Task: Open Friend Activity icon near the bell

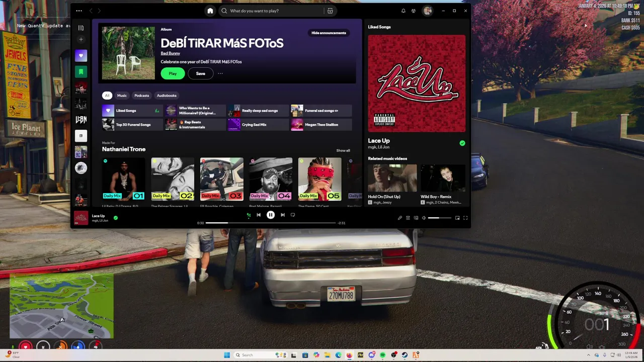Action: [413, 11]
